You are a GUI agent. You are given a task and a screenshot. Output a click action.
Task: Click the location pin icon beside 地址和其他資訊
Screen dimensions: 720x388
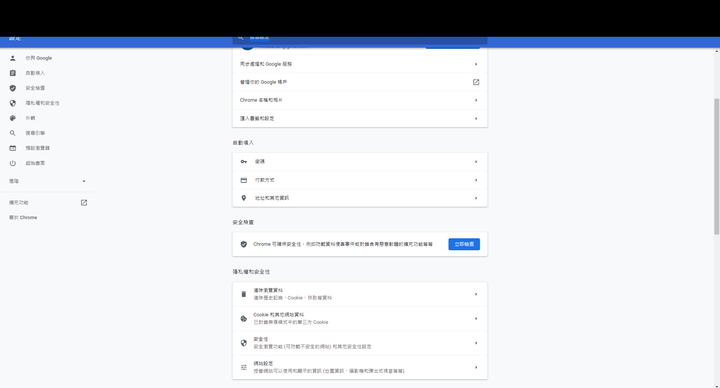click(x=244, y=198)
